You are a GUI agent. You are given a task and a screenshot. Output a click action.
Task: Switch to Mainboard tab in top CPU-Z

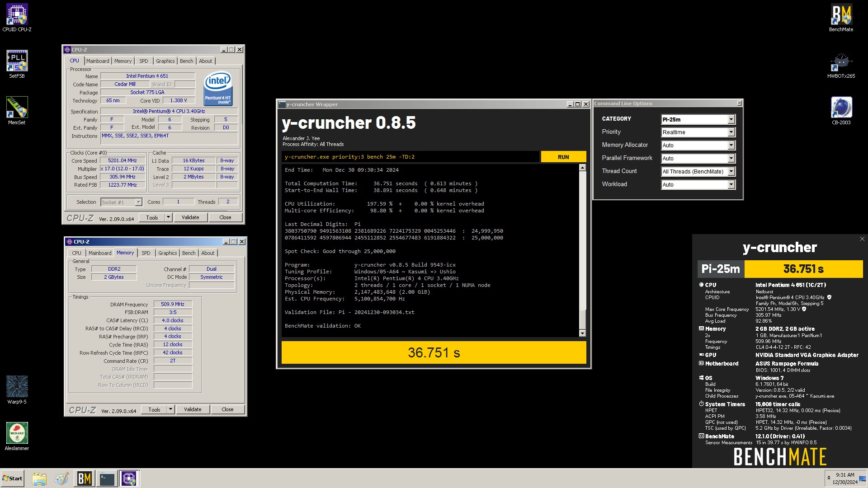98,61
